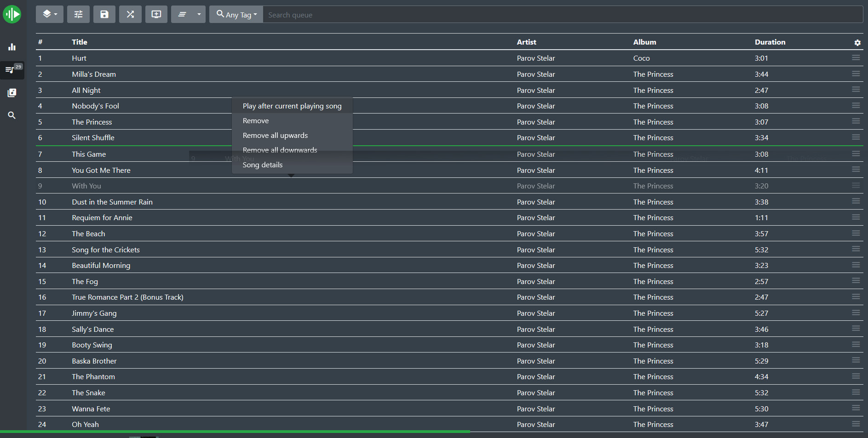The width and height of the screenshot is (868, 438).
Task: Open the queue sidebar icon with 29 badge
Action: [12, 70]
